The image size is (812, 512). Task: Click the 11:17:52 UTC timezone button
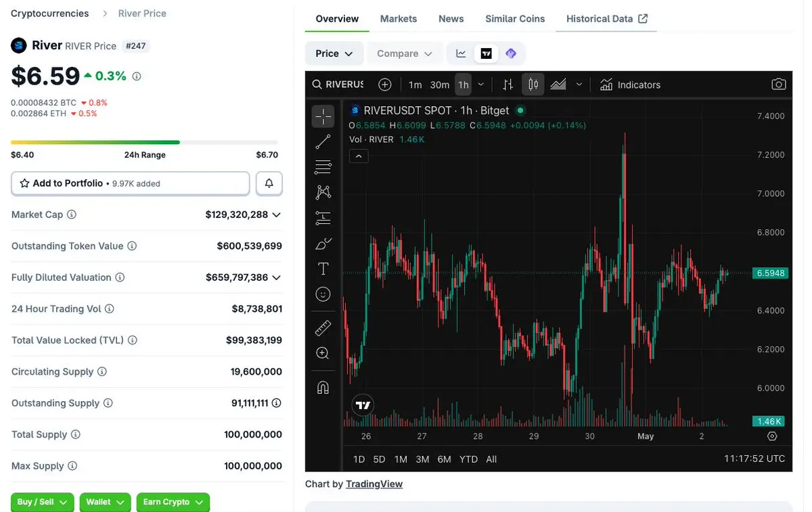click(754, 459)
